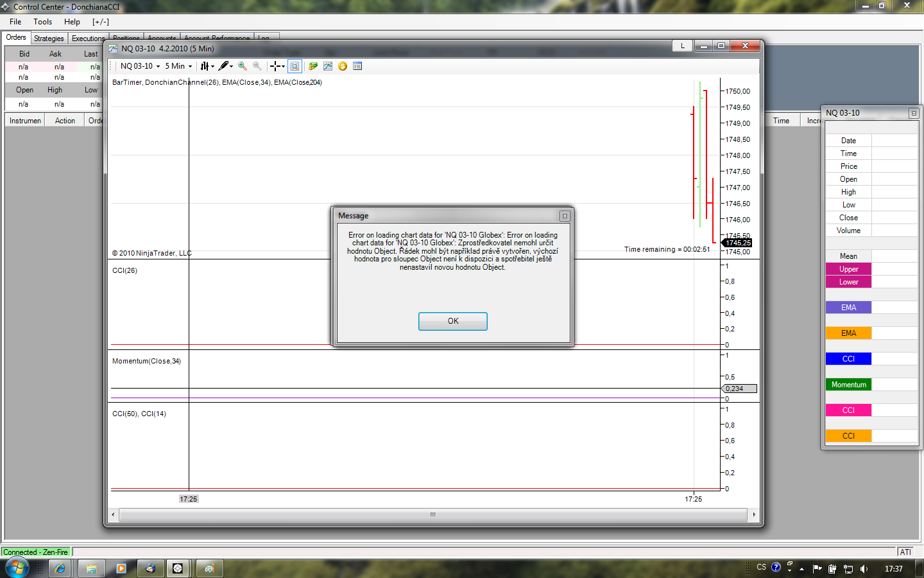Click the volume speaker tray icon
Viewport: 924px width, 578px height.
864,568
